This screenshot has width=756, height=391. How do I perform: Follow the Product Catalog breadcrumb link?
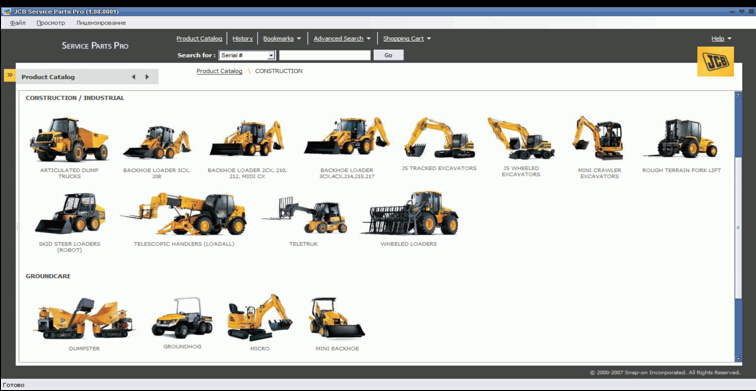pos(219,71)
